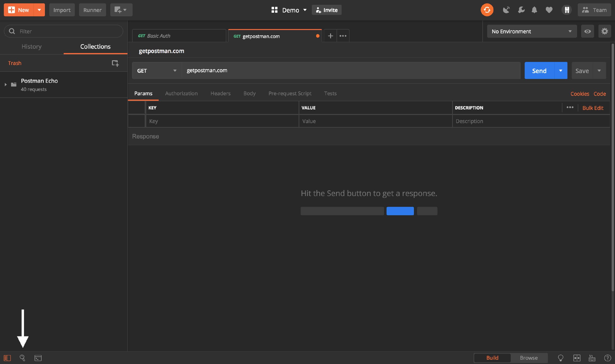Toggle two-pane layout icon
Screen dimensions: 615x364
[577, 358]
